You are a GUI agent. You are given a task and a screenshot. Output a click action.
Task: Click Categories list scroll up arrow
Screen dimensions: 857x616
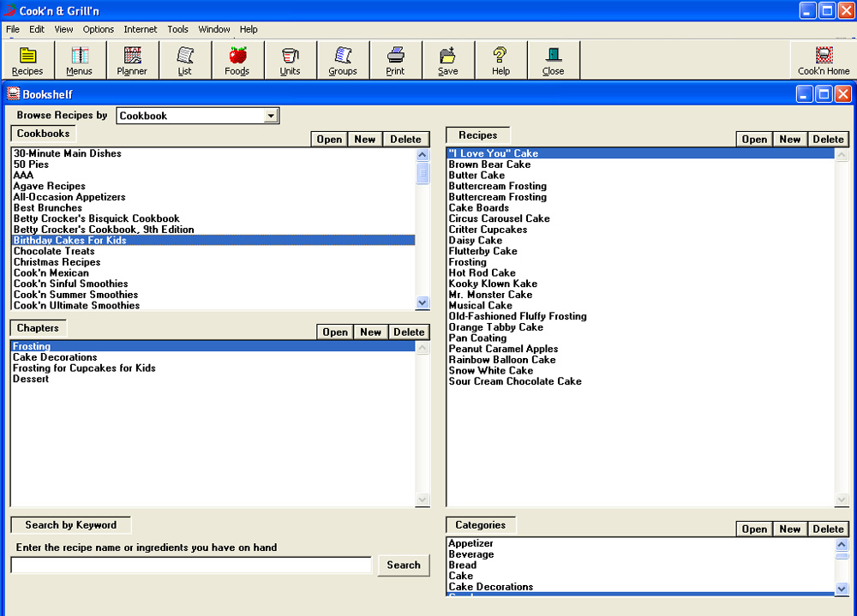coord(842,544)
